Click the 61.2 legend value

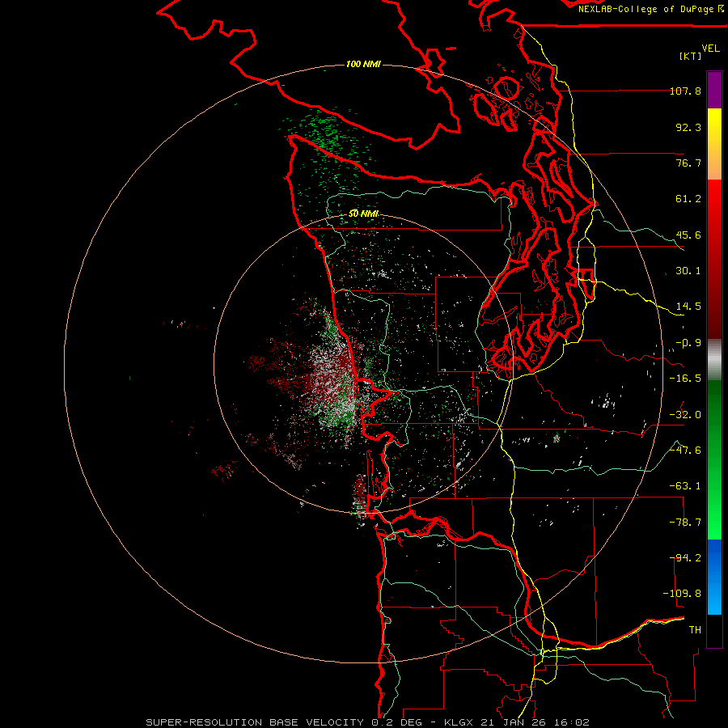coord(688,199)
